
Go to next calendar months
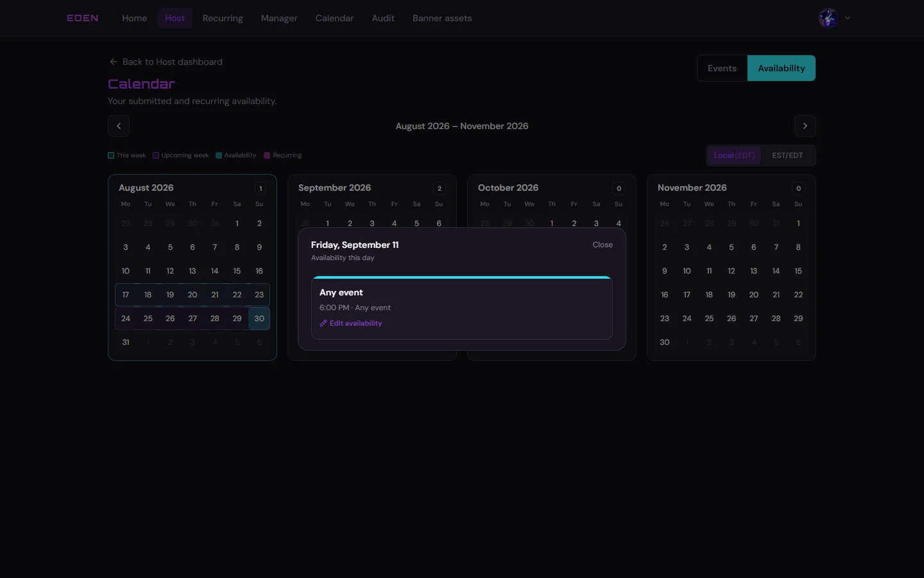coord(805,126)
